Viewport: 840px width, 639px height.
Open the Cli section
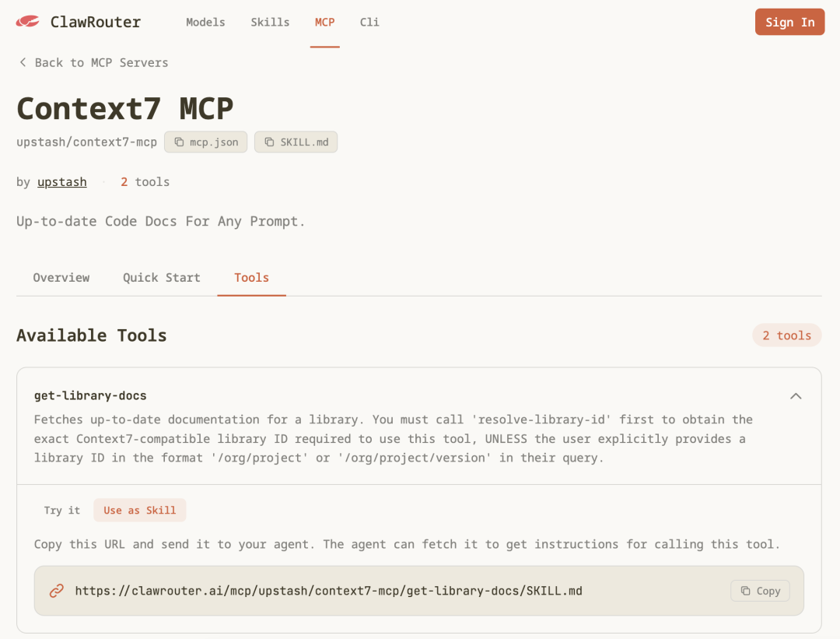(369, 22)
